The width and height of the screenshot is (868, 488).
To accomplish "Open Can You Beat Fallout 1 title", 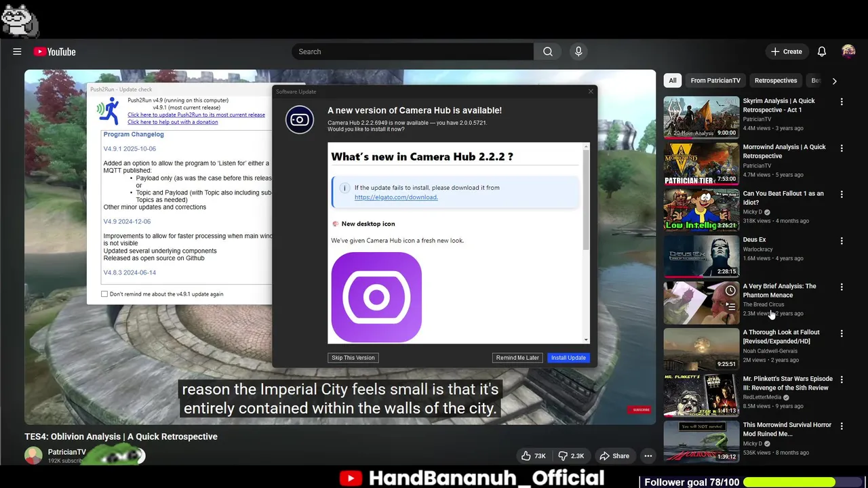I will (783, 198).
